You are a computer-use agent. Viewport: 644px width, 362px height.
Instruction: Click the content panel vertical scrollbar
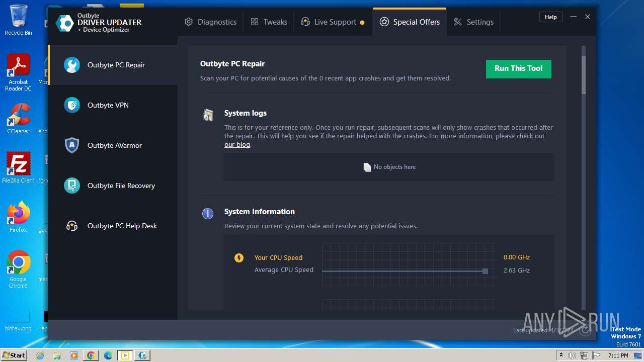584,178
